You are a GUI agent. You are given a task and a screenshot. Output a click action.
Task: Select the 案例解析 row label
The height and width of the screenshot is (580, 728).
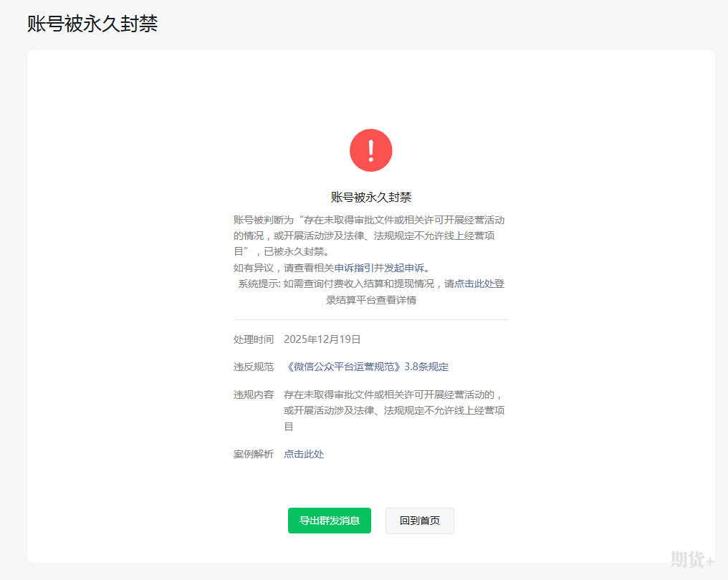pyautogui.click(x=254, y=453)
